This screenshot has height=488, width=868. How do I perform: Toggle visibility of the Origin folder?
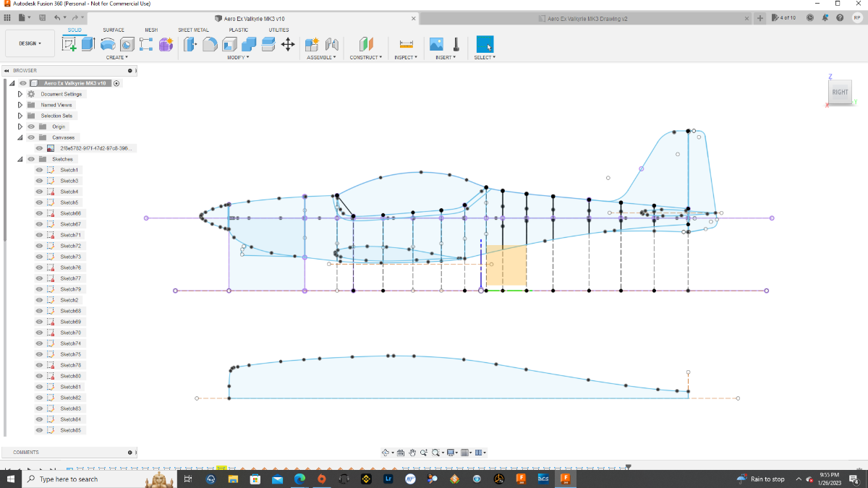coord(30,127)
